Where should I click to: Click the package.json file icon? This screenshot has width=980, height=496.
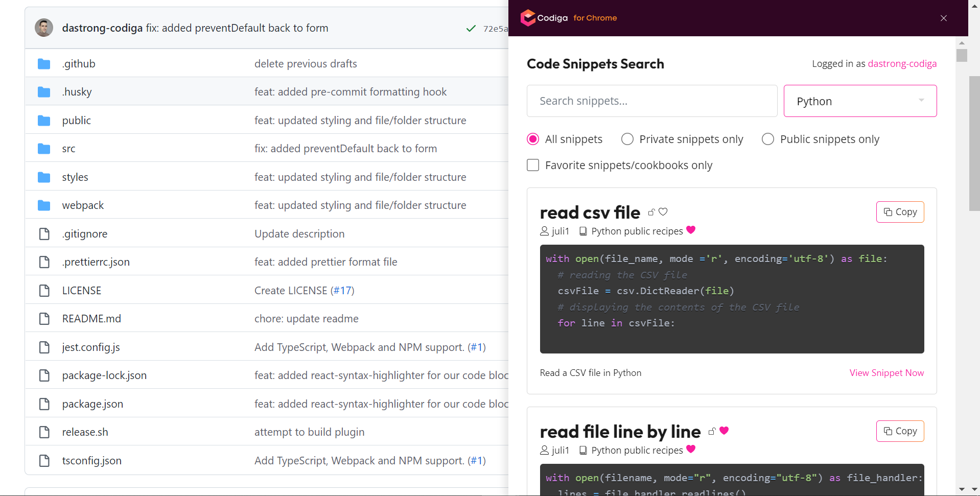pos(44,404)
